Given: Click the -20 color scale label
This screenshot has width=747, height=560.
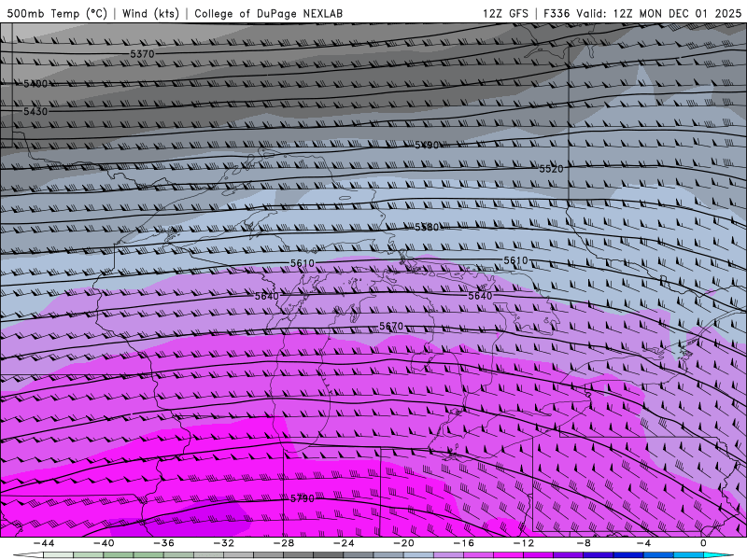Looking at the screenshot, I should (404, 543).
